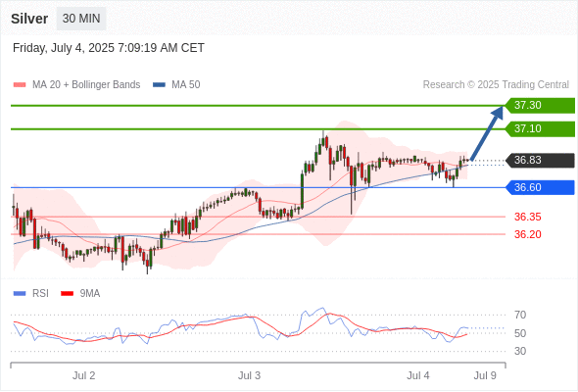Click the Silver instrument title
The width and height of the screenshot is (578, 392).
point(29,19)
